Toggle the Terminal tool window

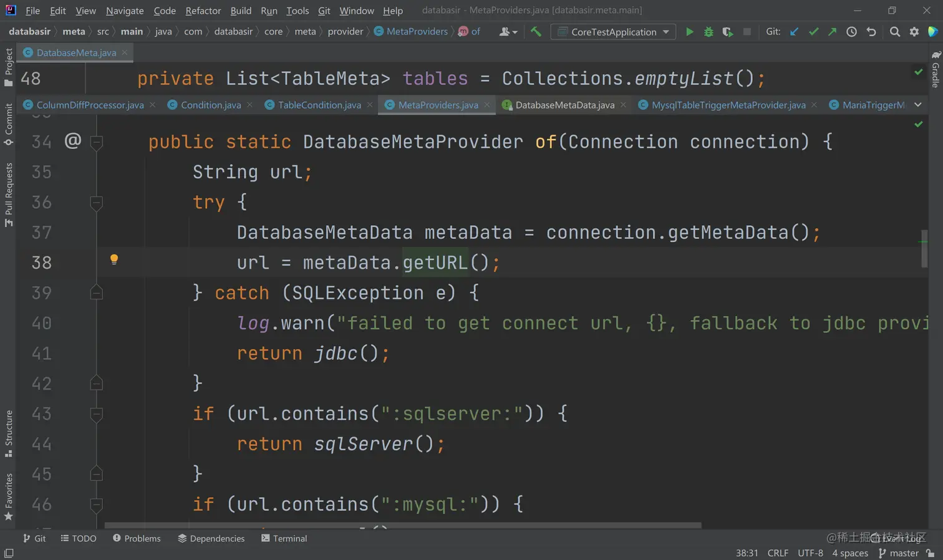coord(284,538)
